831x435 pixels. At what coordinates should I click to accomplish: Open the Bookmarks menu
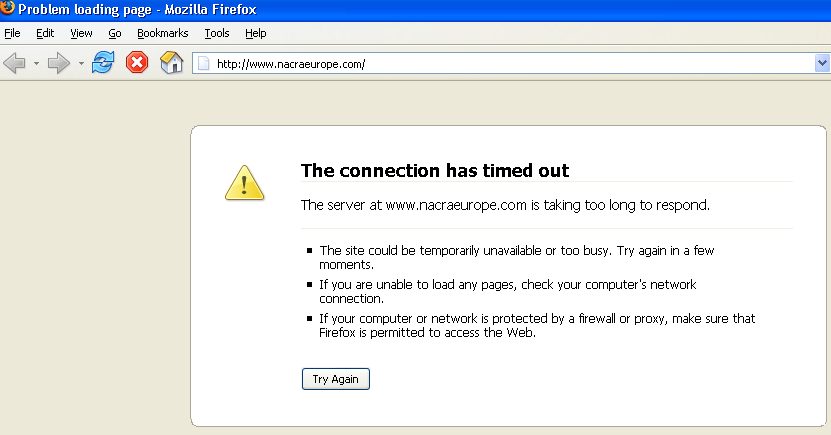[163, 33]
